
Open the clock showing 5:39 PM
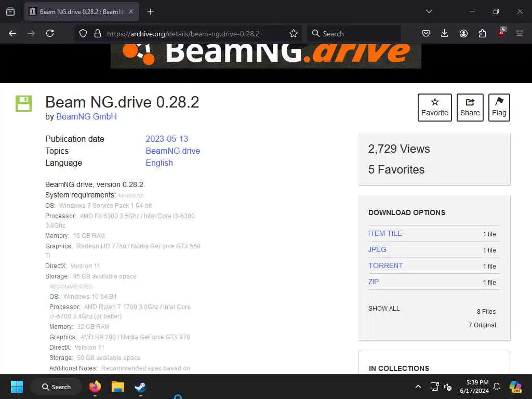(x=474, y=387)
